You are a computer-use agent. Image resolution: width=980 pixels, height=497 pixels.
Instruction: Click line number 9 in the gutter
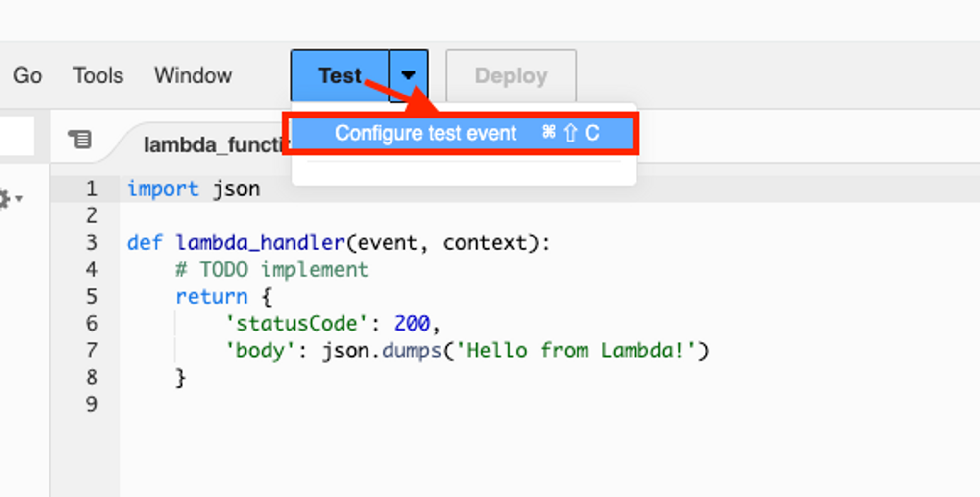(x=92, y=404)
